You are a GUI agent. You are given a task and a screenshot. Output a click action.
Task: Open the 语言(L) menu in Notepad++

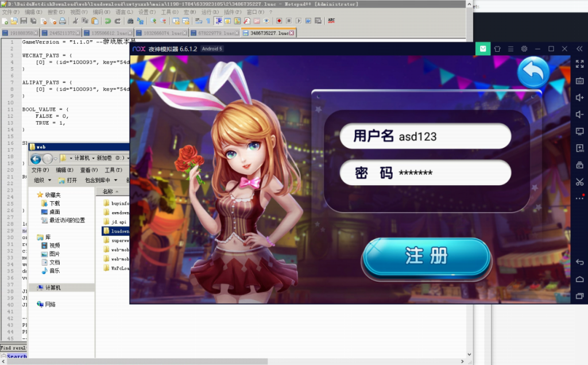tap(124, 12)
